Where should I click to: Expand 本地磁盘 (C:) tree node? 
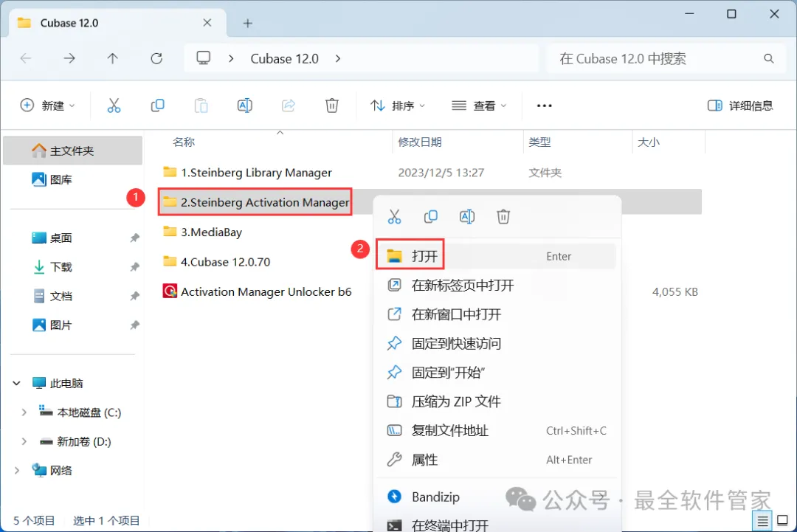24,412
